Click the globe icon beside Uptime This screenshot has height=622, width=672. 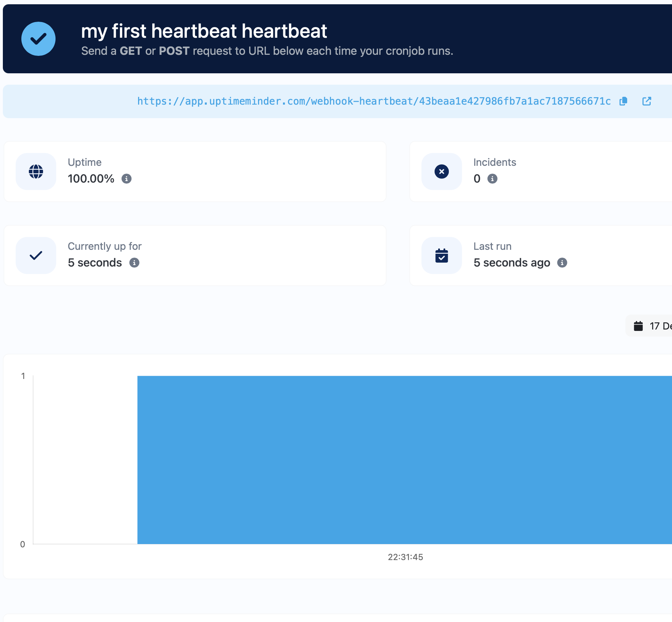[x=36, y=172]
